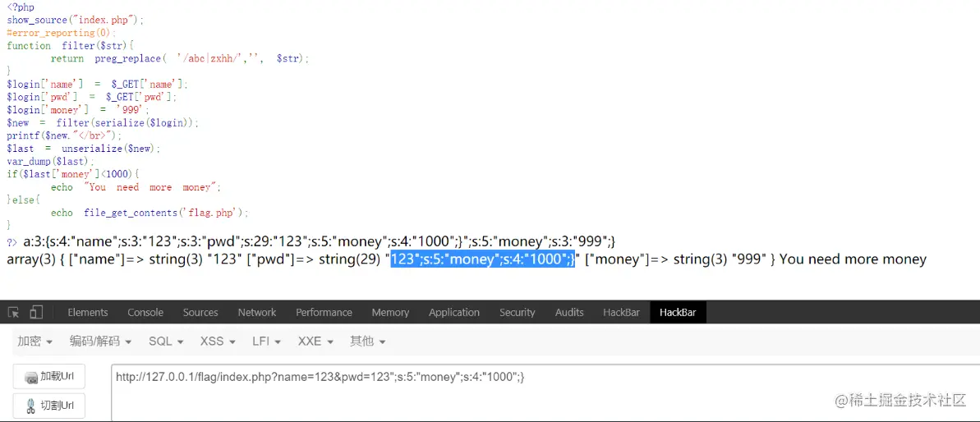Activate the DevTools inspect element cursor icon
The image size is (980, 422).
tap(14, 312)
